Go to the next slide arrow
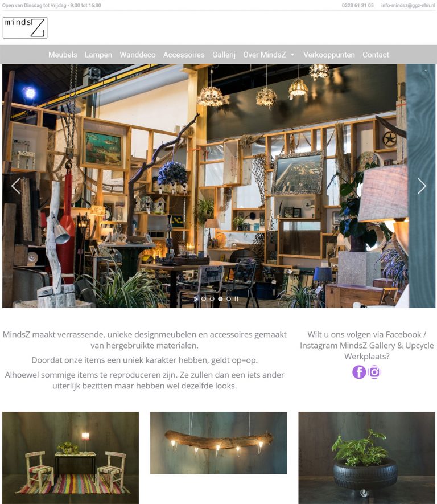This screenshot has height=504, width=437. point(422,186)
